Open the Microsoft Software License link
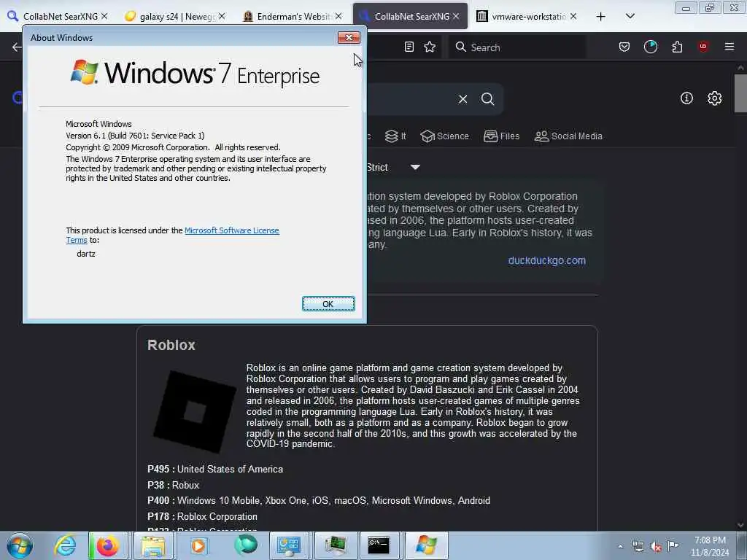This screenshot has height=560, width=747. coord(231,230)
